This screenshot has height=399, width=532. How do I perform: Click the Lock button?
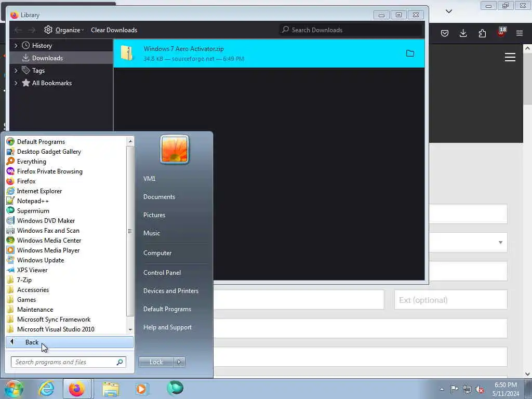156,362
